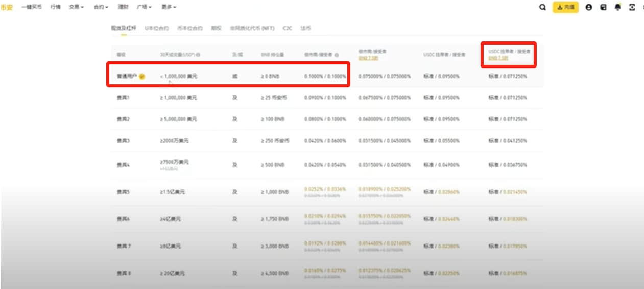The height and width of the screenshot is (289, 644).
Task: Click the '0.0420% / 0.0540%' fee cell
Action: (x=325, y=165)
